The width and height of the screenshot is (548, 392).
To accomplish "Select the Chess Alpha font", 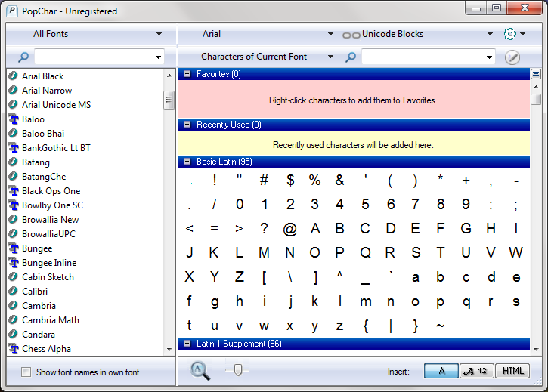I will tap(46, 349).
